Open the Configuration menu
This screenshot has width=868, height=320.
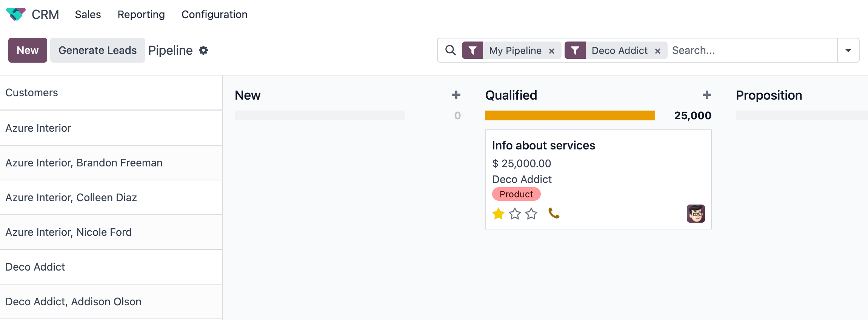pyautogui.click(x=214, y=14)
